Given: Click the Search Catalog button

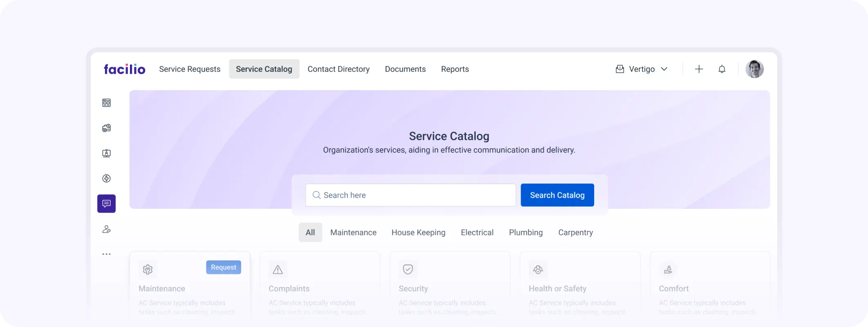Looking at the screenshot, I should tap(557, 195).
